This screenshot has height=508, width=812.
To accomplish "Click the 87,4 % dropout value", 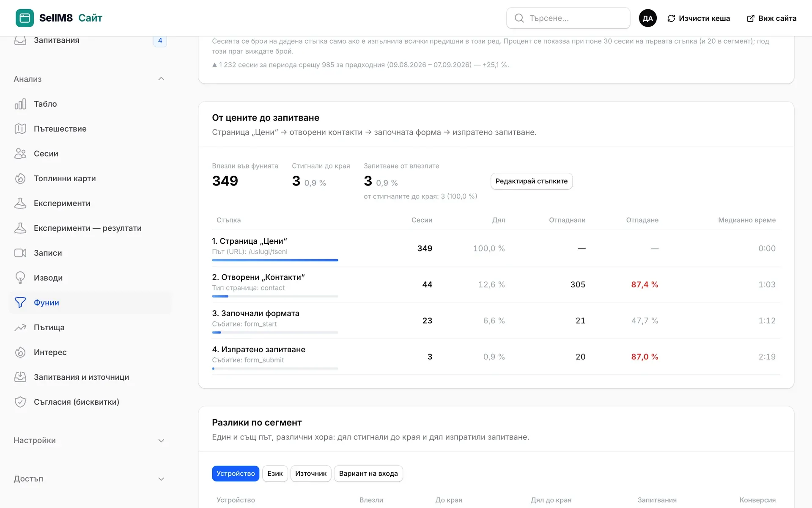I will pyautogui.click(x=645, y=284).
